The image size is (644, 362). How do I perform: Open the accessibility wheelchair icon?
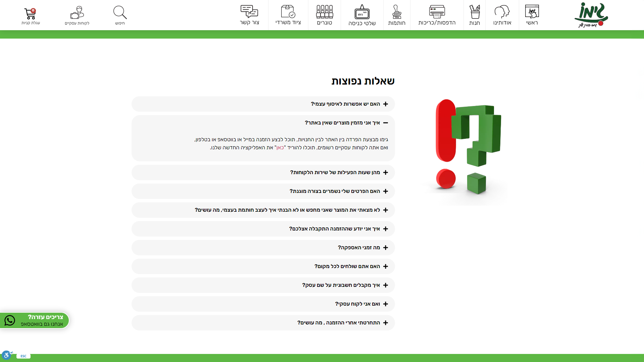coord(6,355)
